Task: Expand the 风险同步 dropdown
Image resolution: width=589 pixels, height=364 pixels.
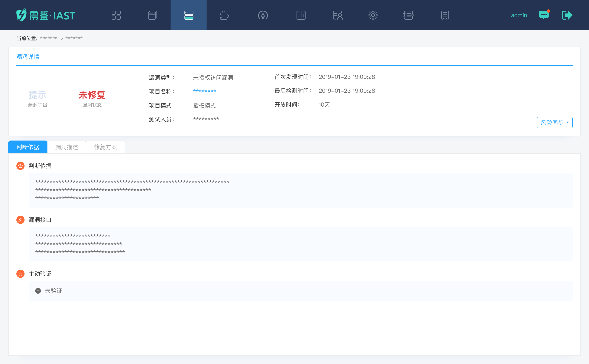Action: pos(554,123)
